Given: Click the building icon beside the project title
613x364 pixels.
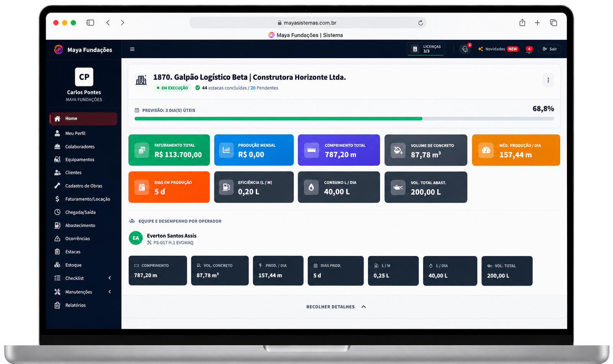Looking at the screenshot, I should 141,80.
